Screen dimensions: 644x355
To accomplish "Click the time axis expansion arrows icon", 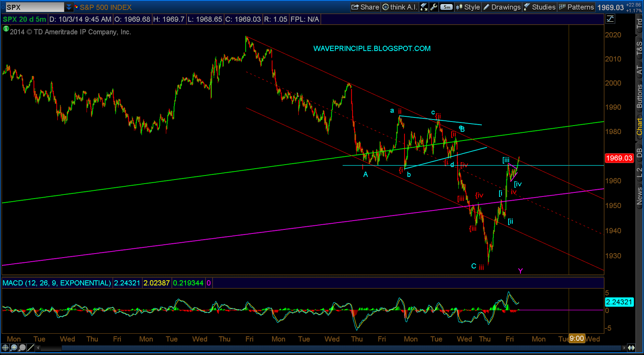I will point(631,348).
